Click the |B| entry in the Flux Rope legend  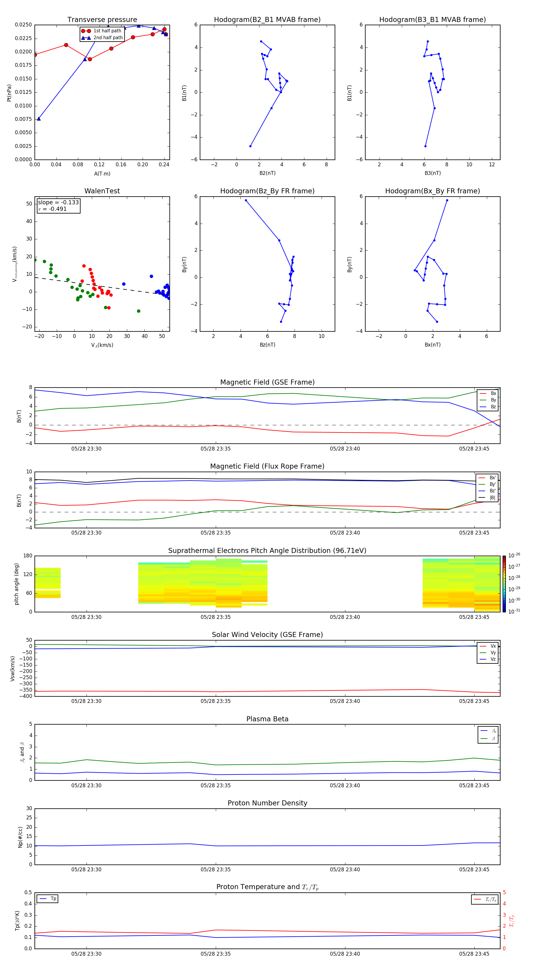[x=487, y=497]
